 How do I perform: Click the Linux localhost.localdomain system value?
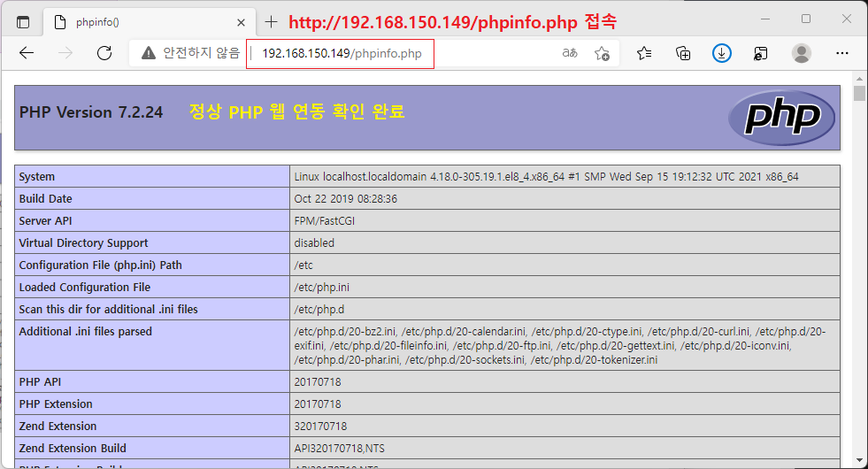547,177
